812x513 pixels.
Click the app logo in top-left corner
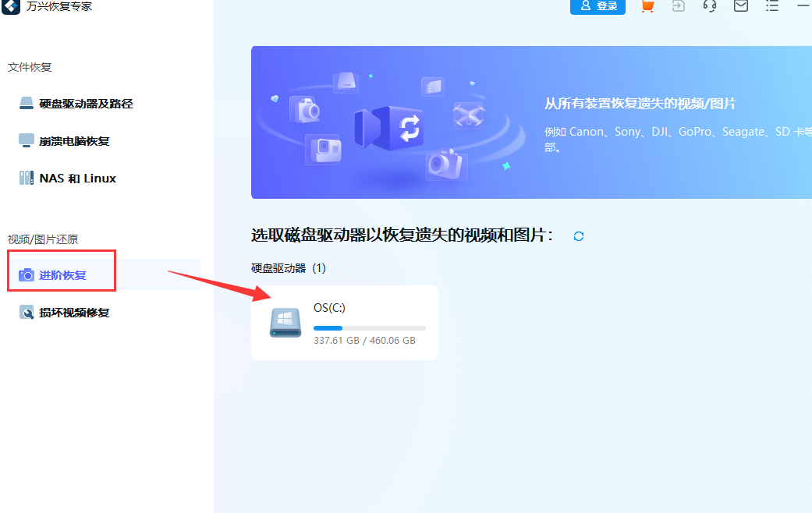(9, 9)
